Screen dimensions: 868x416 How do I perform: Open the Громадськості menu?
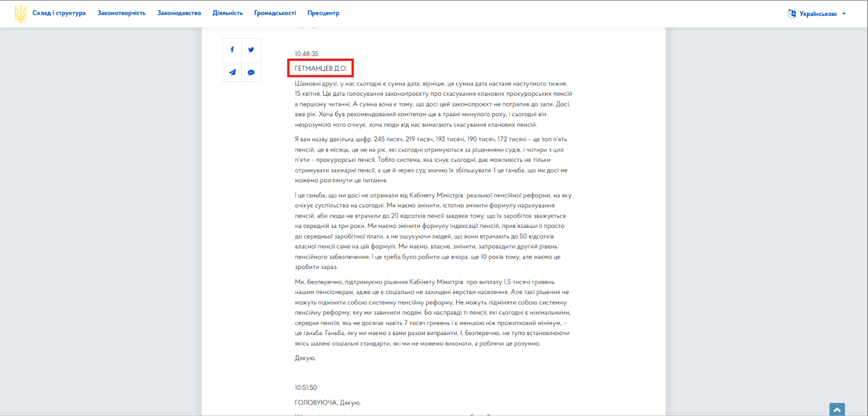click(275, 13)
